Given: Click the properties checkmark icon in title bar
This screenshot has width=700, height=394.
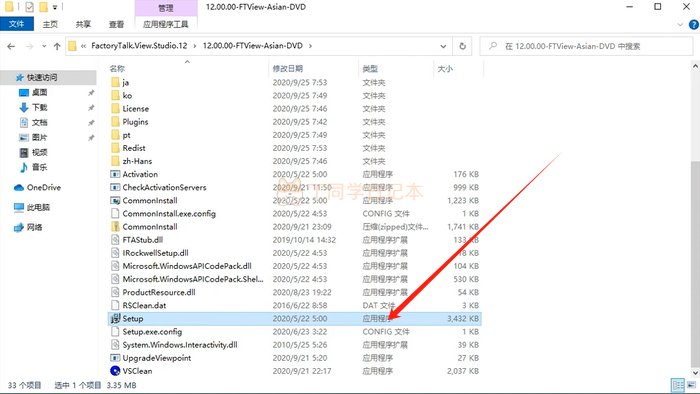Looking at the screenshot, I should tap(29, 7).
